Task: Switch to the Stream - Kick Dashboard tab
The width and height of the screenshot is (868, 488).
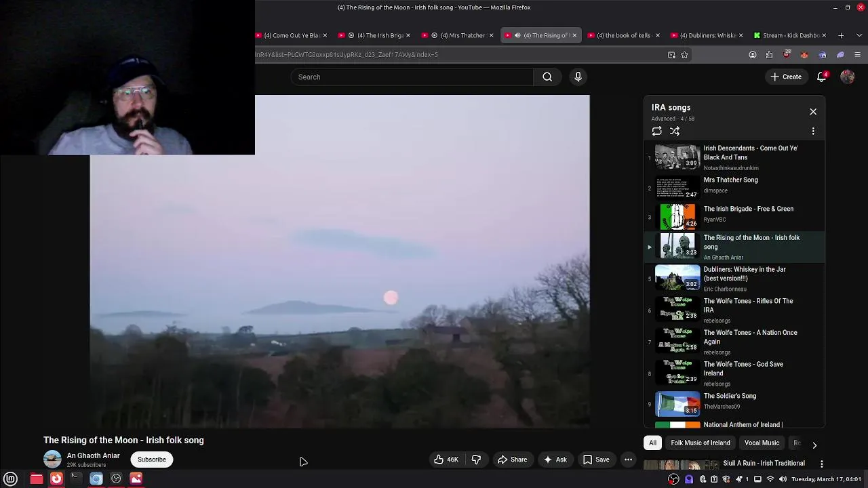Action: pos(789,35)
